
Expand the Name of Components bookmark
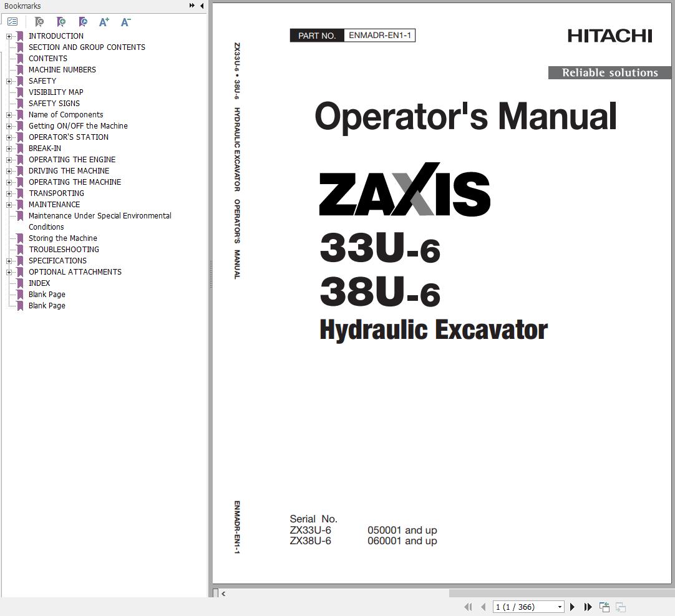point(9,115)
